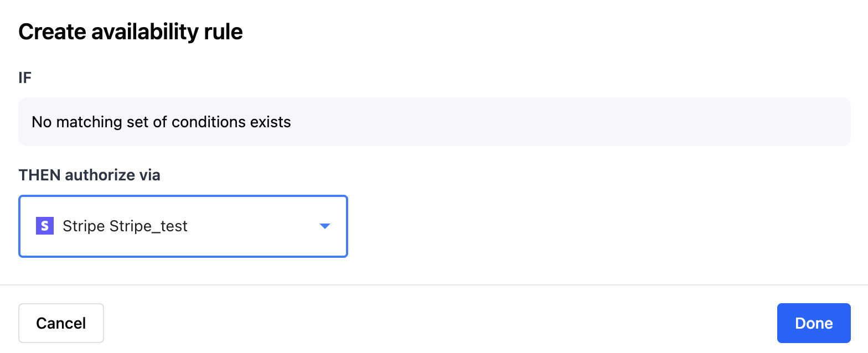Screen dimensions: 868x353
Task: Open the Stripe Stripe_test authorize dropdown
Action: [183, 226]
